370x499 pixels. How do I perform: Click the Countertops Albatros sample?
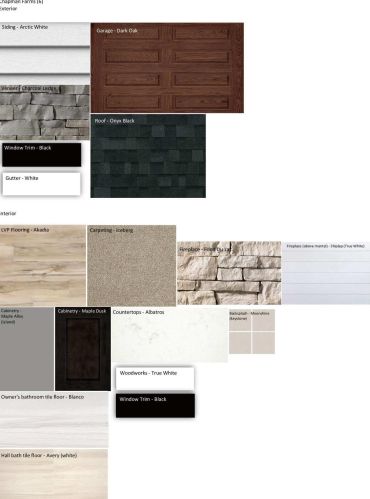click(170, 335)
